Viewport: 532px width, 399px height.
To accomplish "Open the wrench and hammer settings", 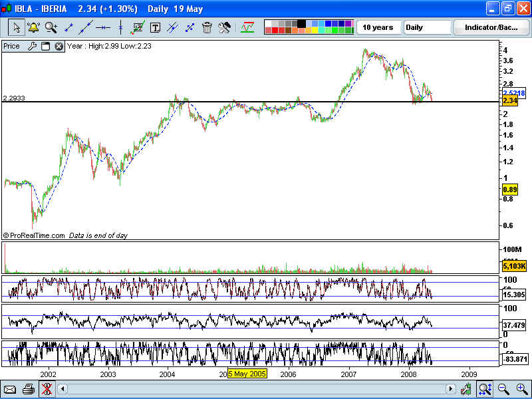I will pyautogui.click(x=224, y=27).
